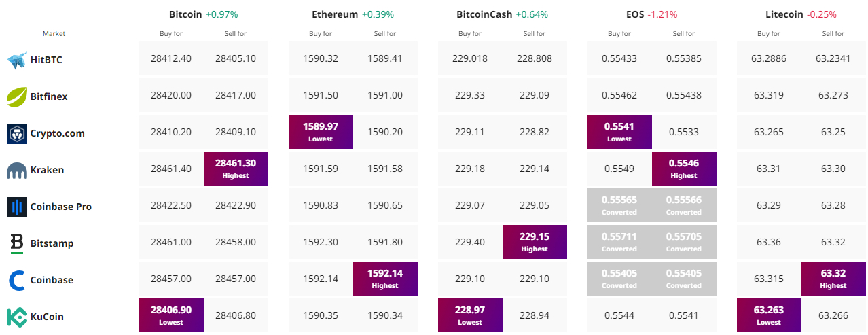The height and width of the screenshot is (335, 868).
Task: Click the HitBTC exchange logo icon
Action: (16, 60)
